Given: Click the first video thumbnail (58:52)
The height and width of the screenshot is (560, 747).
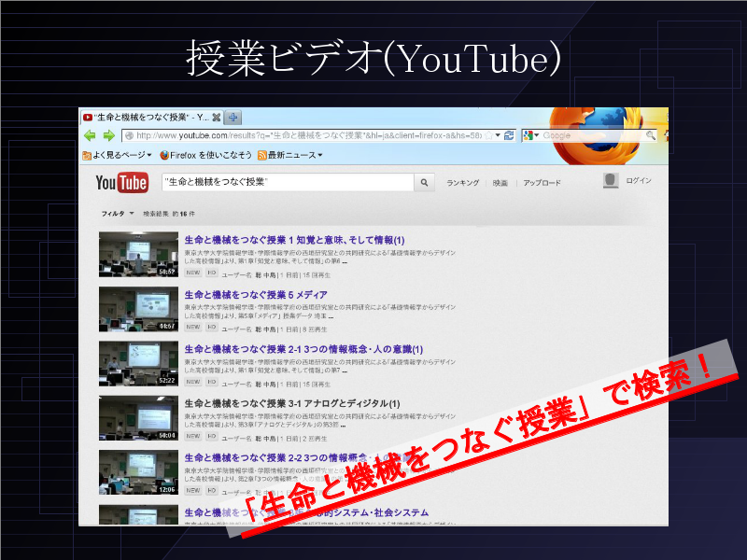Looking at the screenshot, I should [x=137, y=255].
